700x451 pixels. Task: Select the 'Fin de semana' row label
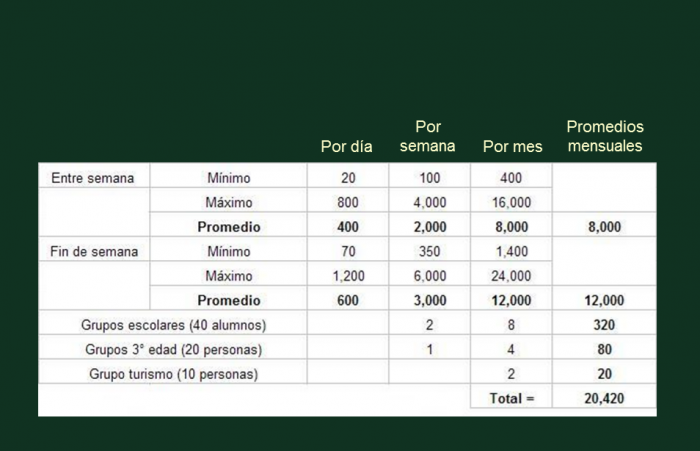coord(94,251)
